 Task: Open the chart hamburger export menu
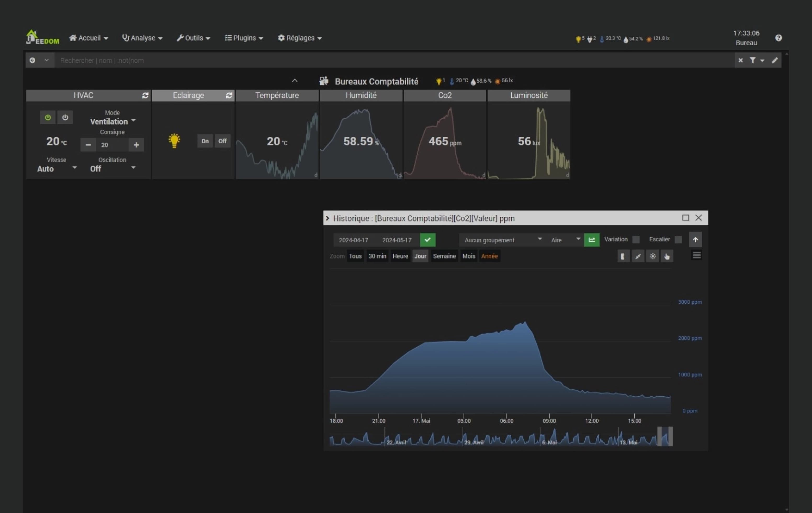point(697,255)
